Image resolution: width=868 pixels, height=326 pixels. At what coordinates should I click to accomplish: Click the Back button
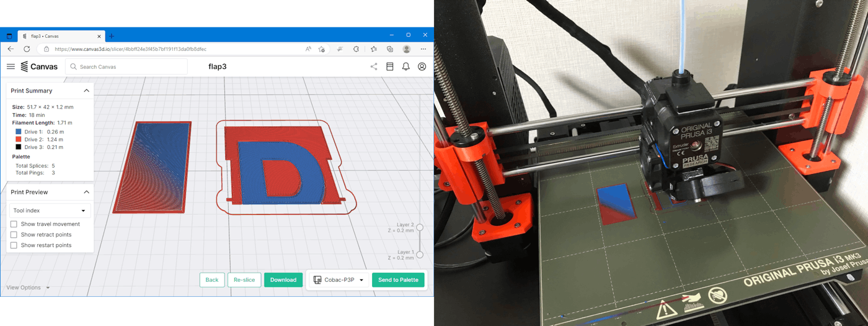point(212,280)
